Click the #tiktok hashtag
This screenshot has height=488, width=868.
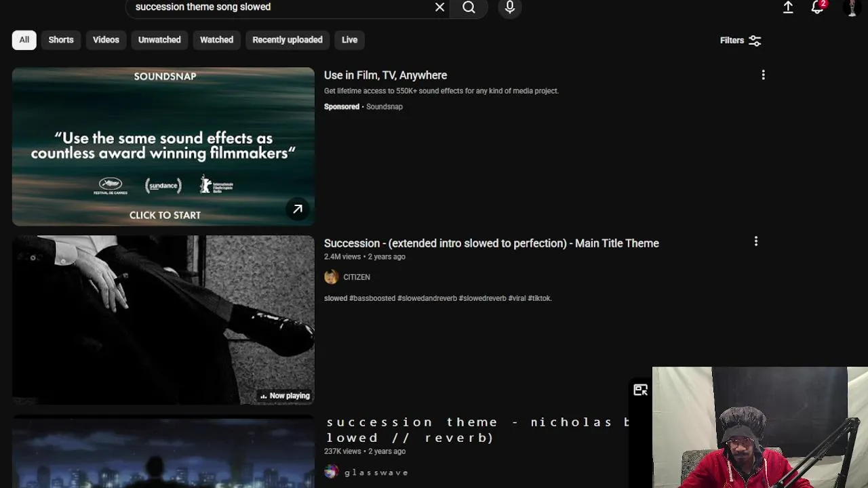[x=540, y=298]
